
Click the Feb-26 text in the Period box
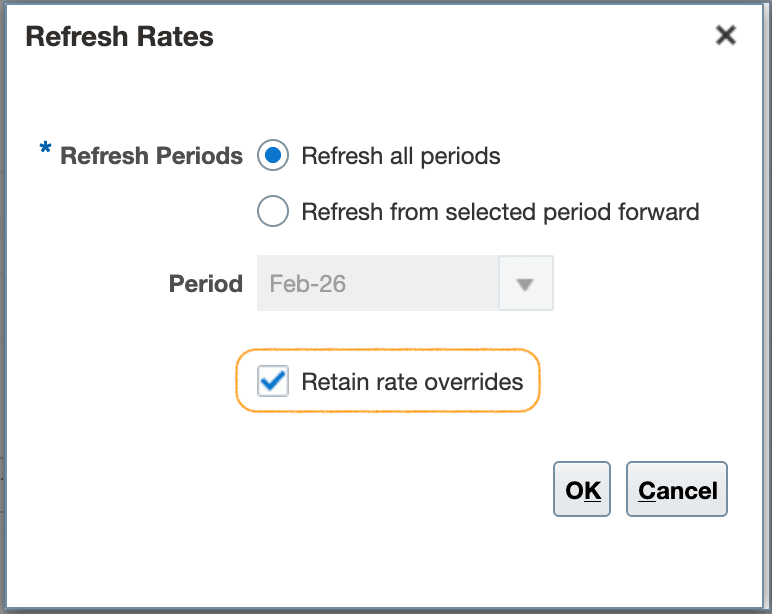click(x=308, y=284)
